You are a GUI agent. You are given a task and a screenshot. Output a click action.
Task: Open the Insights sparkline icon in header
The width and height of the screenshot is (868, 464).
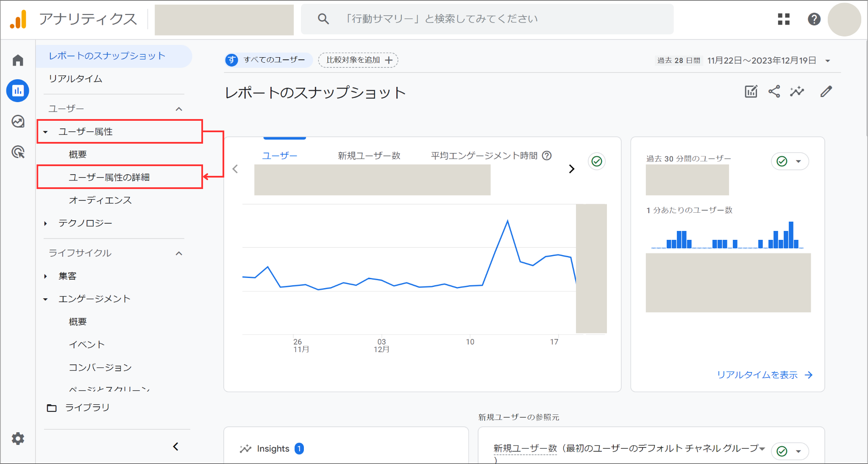797,92
